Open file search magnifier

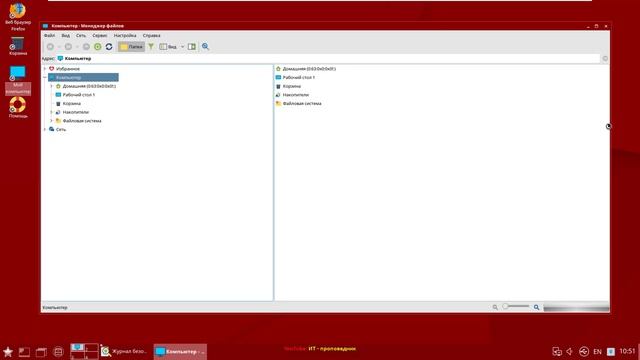(x=205, y=47)
